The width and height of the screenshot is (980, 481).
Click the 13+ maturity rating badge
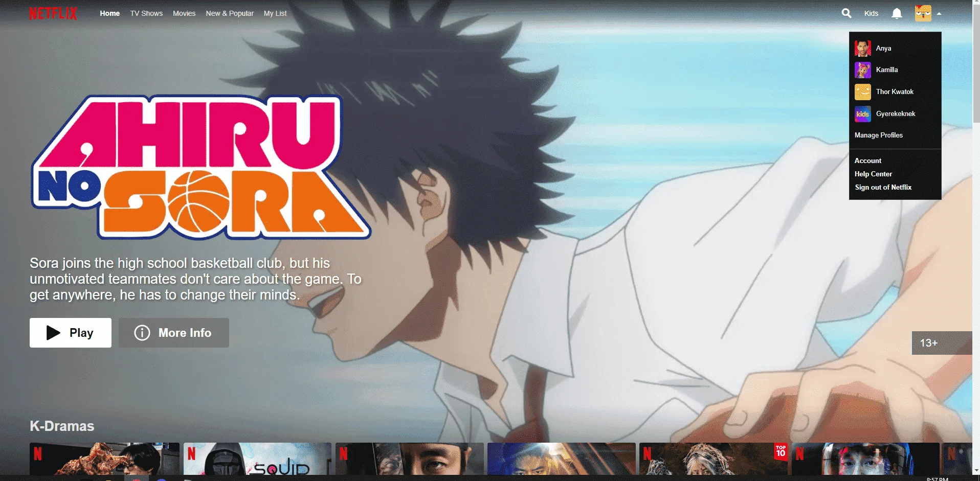942,343
